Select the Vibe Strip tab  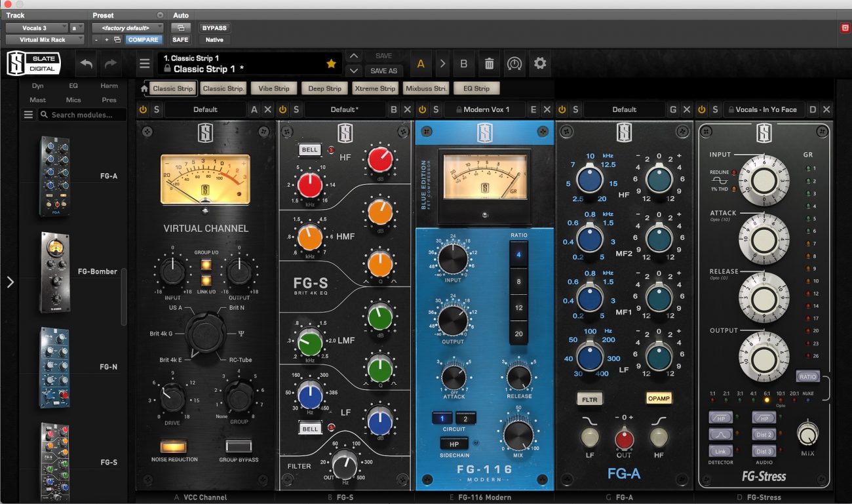(273, 88)
